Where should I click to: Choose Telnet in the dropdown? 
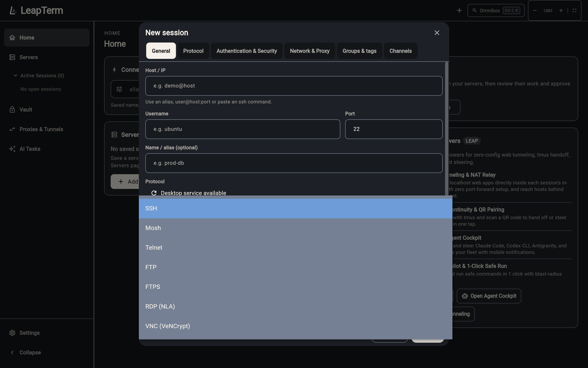coord(295,248)
